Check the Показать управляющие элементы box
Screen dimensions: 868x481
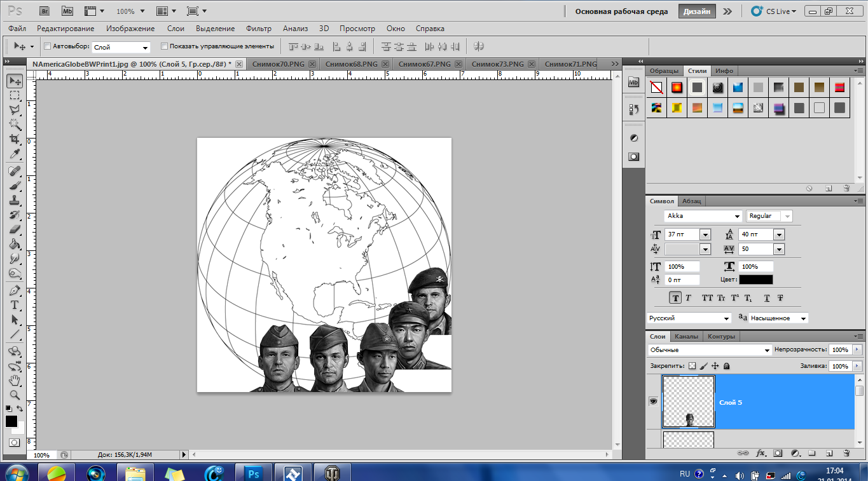click(164, 46)
